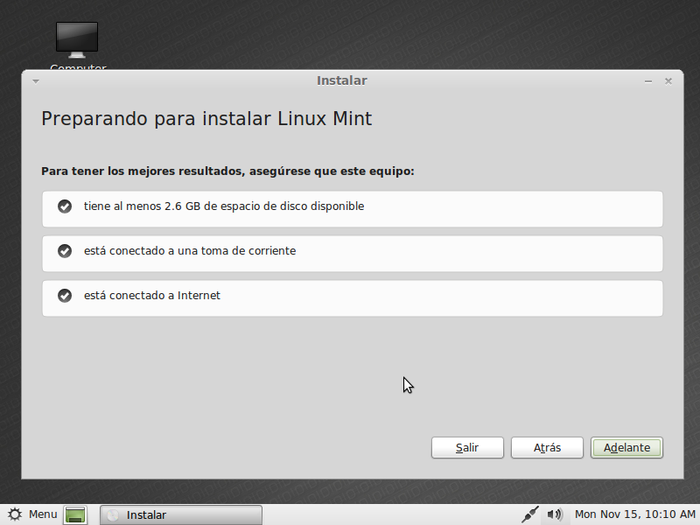Open the clock showing Mon Nov 15
This screenshot has height=525, width=700.
(x=635, y=514)
